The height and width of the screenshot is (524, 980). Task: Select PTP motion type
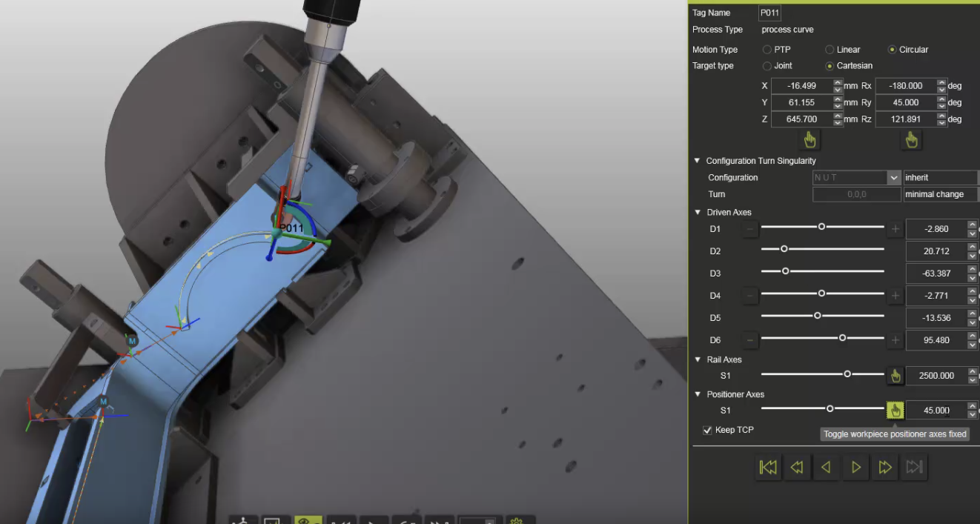click(767, 49)
